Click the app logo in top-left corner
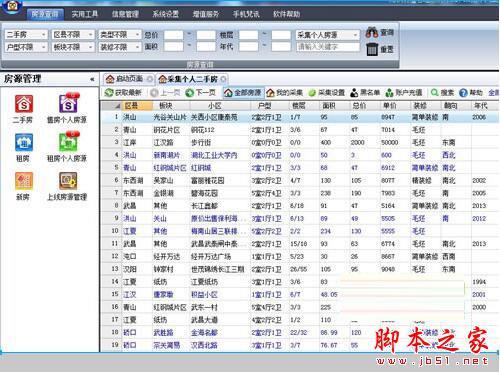Screen dimensions: 500x372 tap(12, 7)
